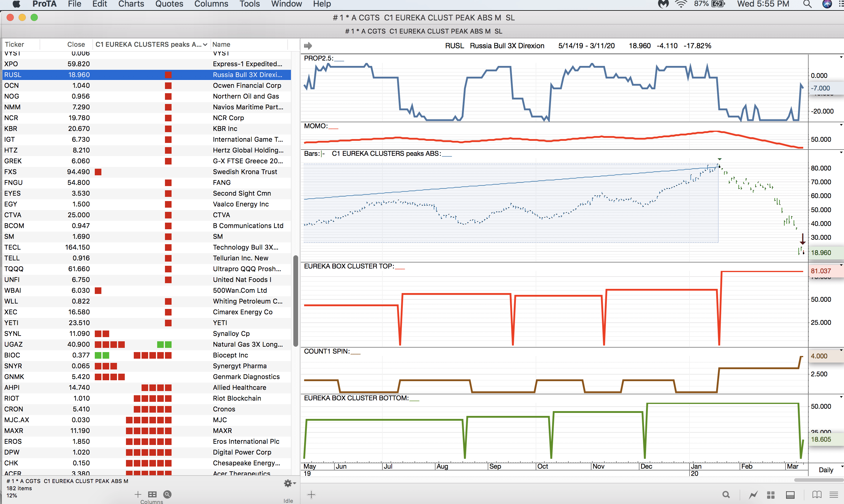Click the column search magnifier icon
This screenshot has height=504, width=844.
coord(167,494)
